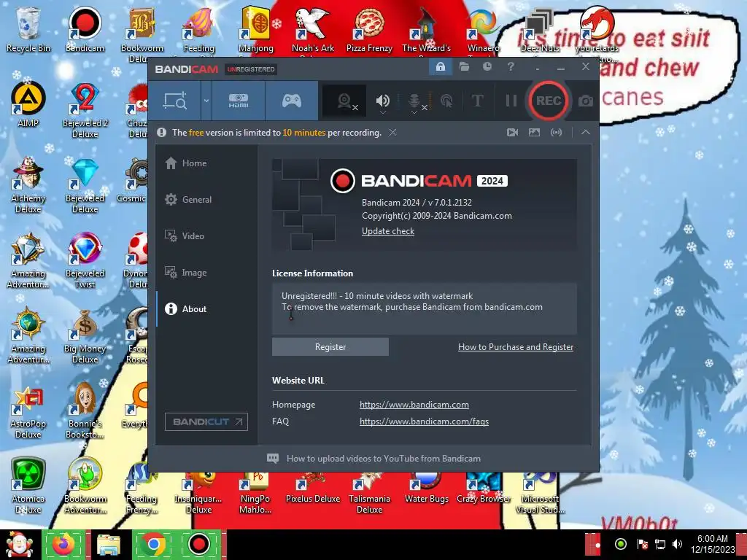Open taskbar clock showing 6:00 AM
747x560 pixels.
(713, 544)
